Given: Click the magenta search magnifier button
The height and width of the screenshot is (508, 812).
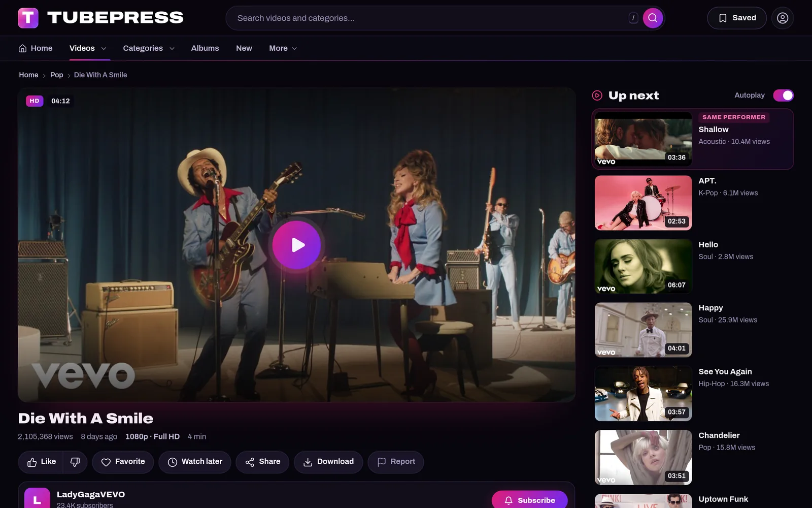Looking at the screenshot, I should point(653,18).
